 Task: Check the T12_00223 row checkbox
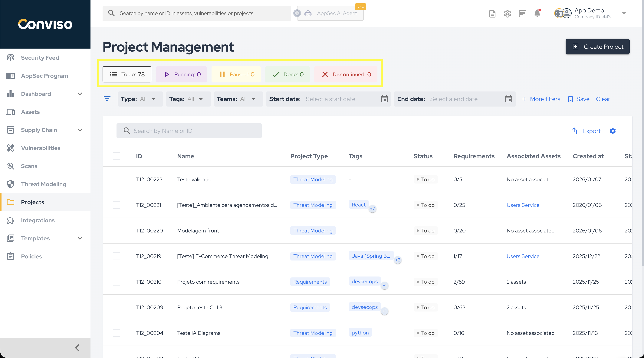pos(117,179)
